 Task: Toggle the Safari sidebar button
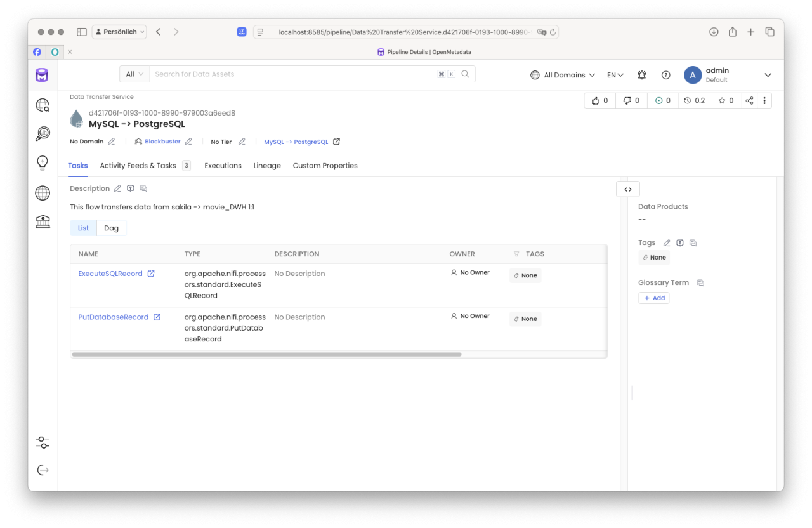point(82,32)
